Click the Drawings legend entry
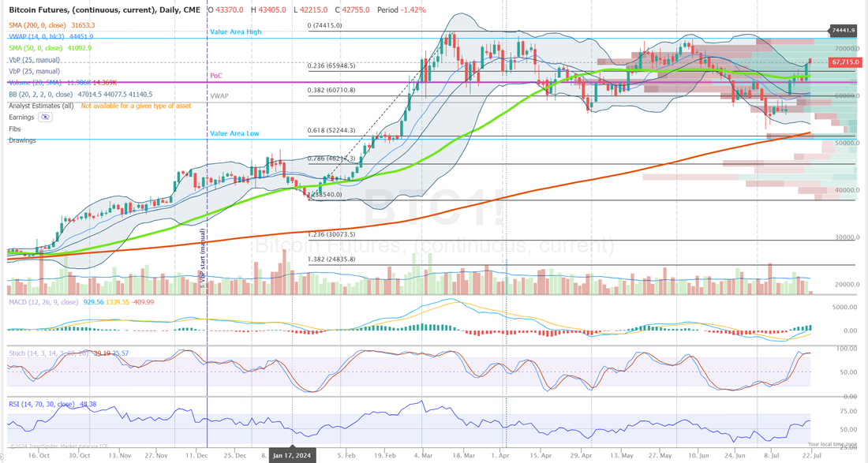868x463 pixels. coord(22,140)
